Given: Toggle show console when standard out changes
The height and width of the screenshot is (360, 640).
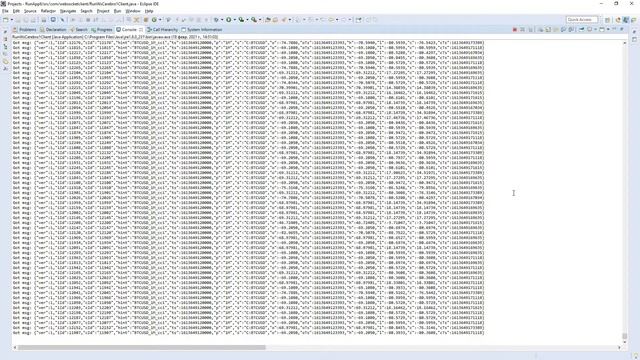Looking at the screenshot, I should click(563, 29).
